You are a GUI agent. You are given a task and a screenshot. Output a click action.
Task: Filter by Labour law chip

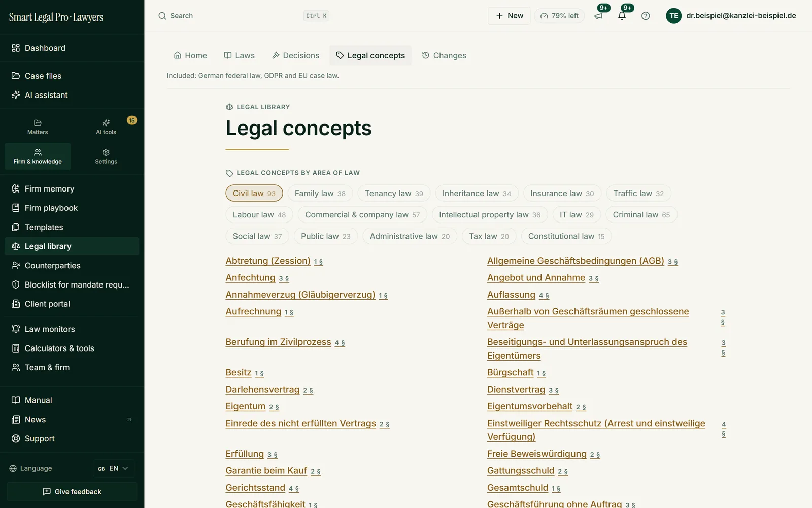pos(259,215)
